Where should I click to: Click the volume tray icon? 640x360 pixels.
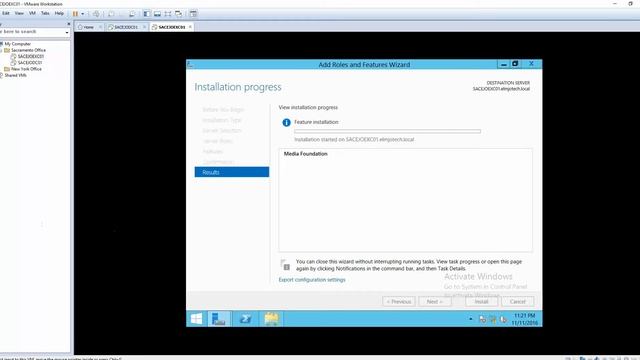pos(503,320)
